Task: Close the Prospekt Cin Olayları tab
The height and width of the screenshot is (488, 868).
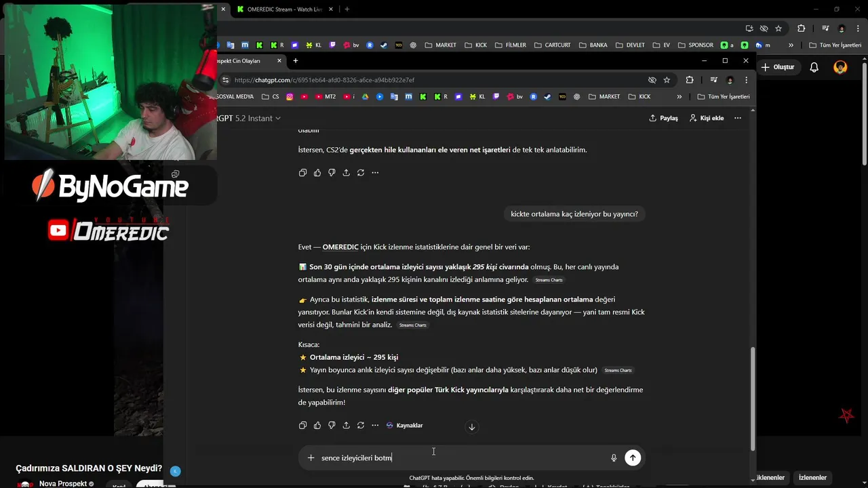Action: [x=279, y=61]
